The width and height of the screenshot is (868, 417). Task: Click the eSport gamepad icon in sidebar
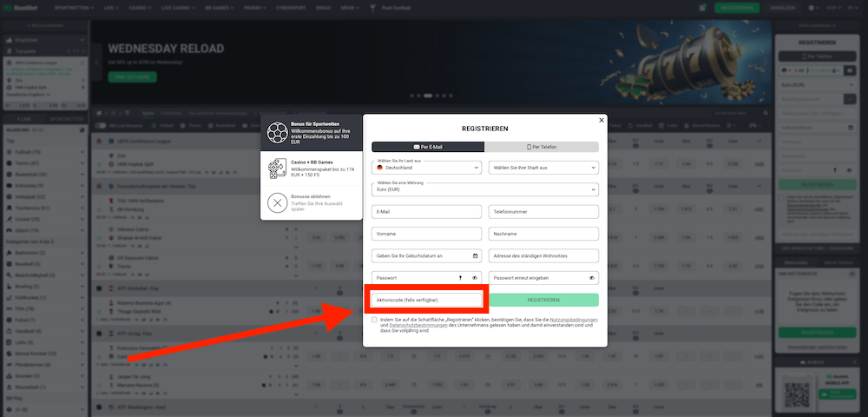pos(10,230)
